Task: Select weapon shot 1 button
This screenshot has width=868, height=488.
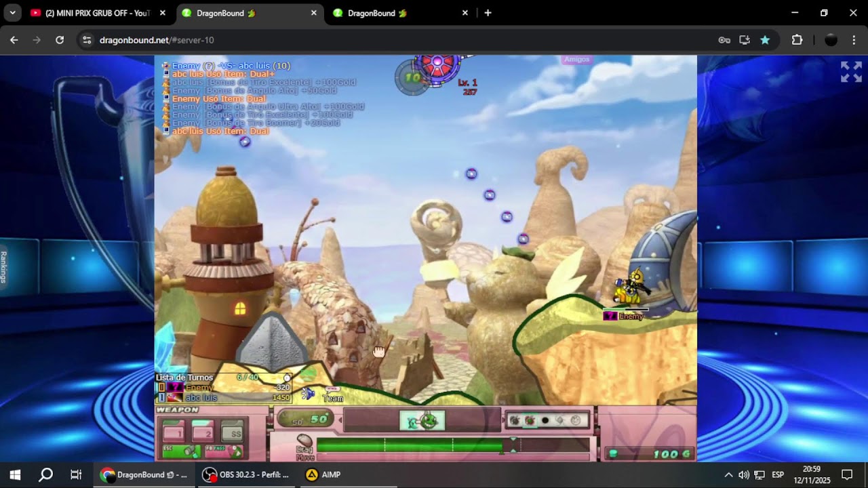Action: (173, 432)
